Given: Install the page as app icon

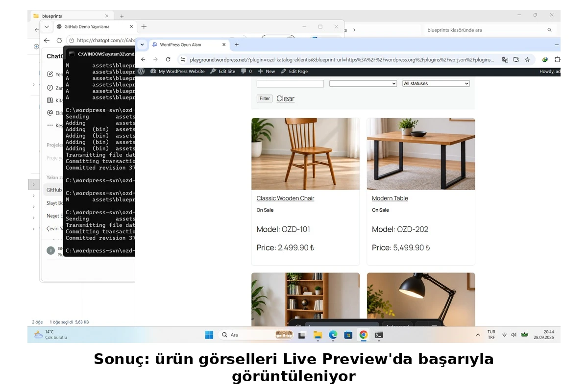Looking at the screenshot, I should coord(516,59).
